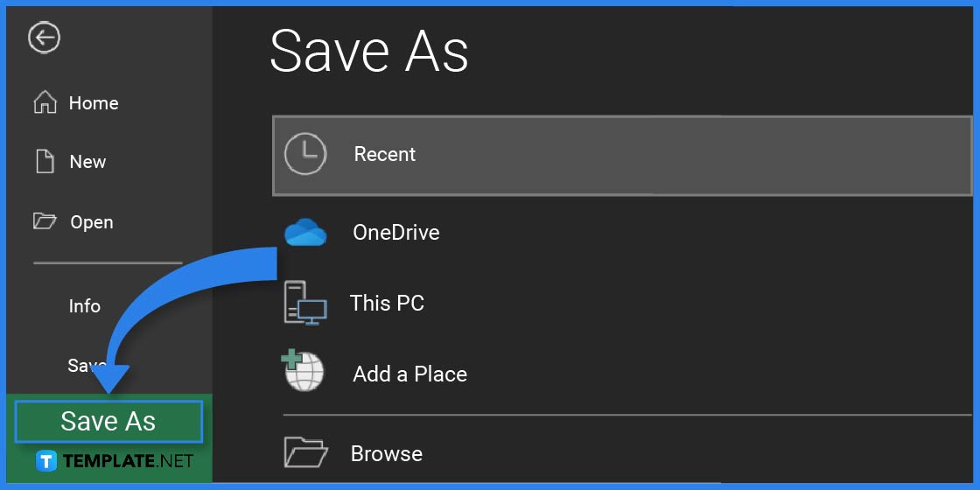Choose OneDrive label as save location

point(395,233)
